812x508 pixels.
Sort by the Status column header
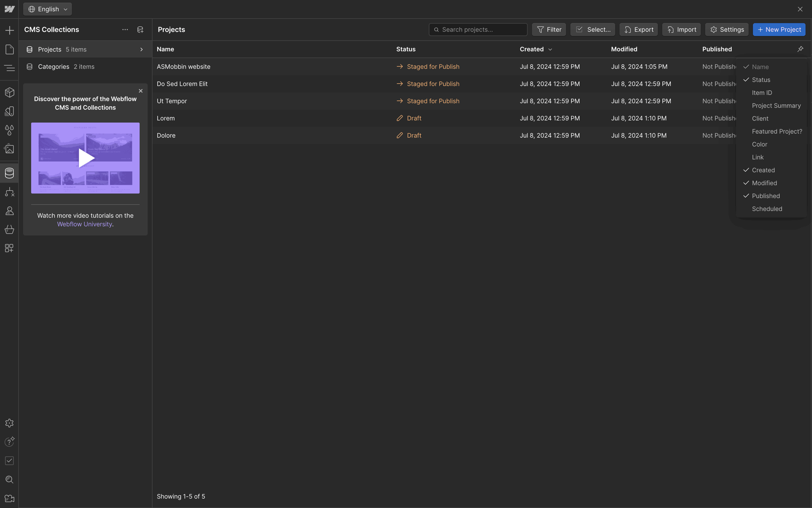pyautogui.click(x=406, y=49)
